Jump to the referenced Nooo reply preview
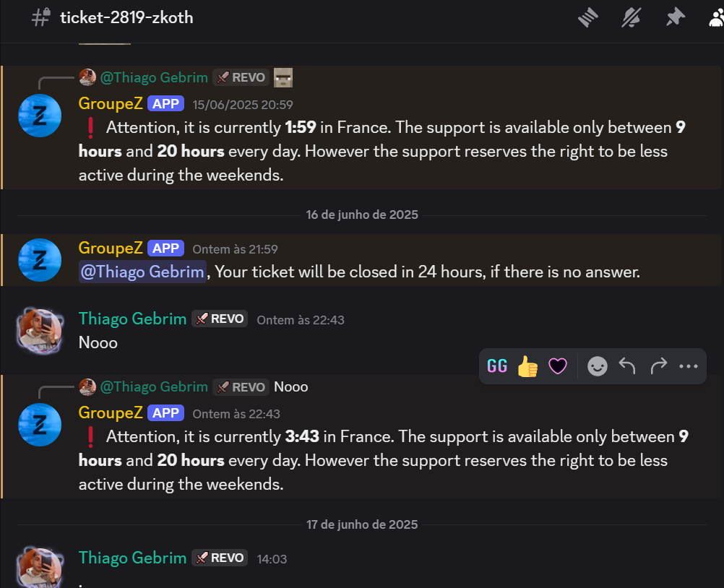 point(291,386)
